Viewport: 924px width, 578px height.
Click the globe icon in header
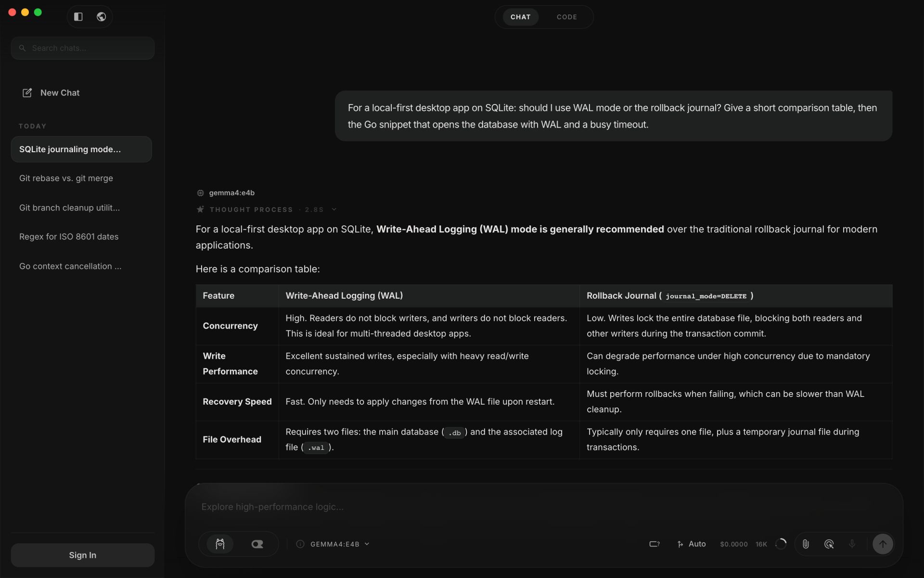(x=101, y=17)
